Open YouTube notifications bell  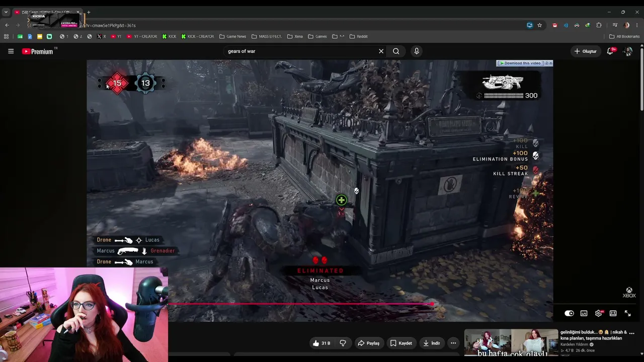coord(610,51)
